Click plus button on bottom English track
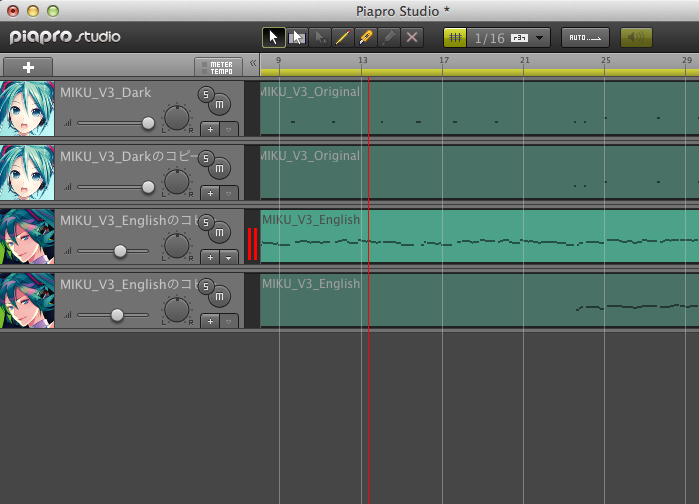 click(210, 321)
